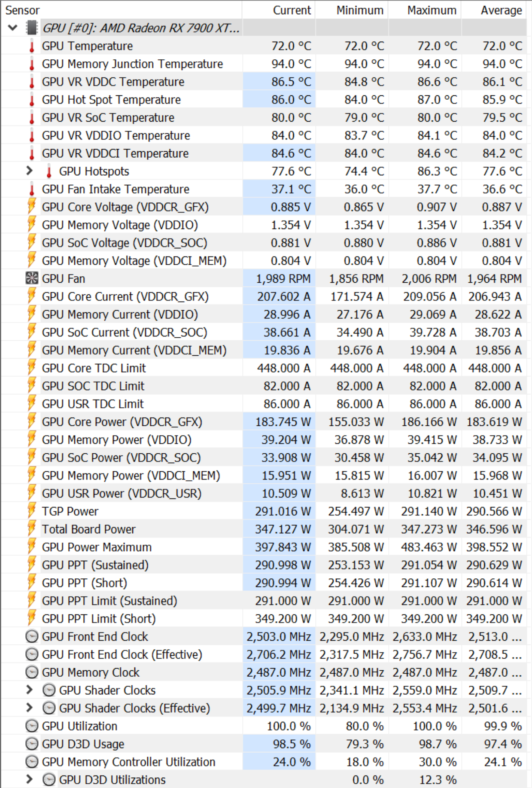This screenshot has height=788, width=532.
Task: Click the Current column header
Action: click(x=279, y=10)
